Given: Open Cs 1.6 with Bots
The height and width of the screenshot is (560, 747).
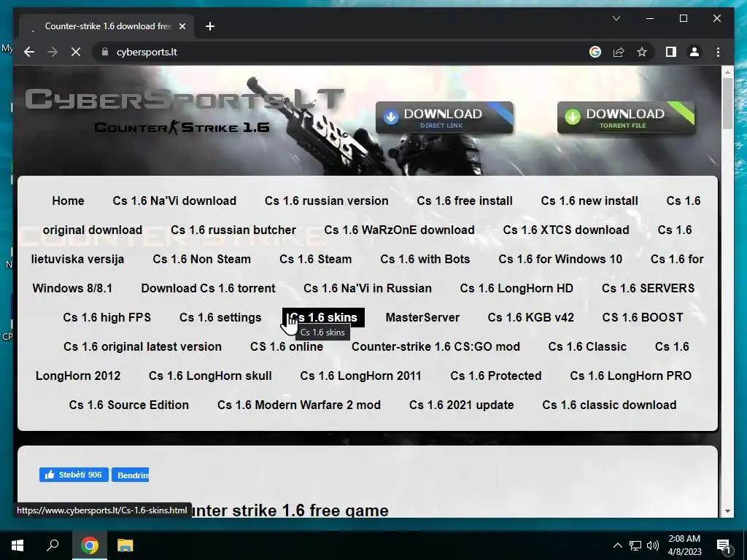Looking at the screenshot, I should coord(425,259).
